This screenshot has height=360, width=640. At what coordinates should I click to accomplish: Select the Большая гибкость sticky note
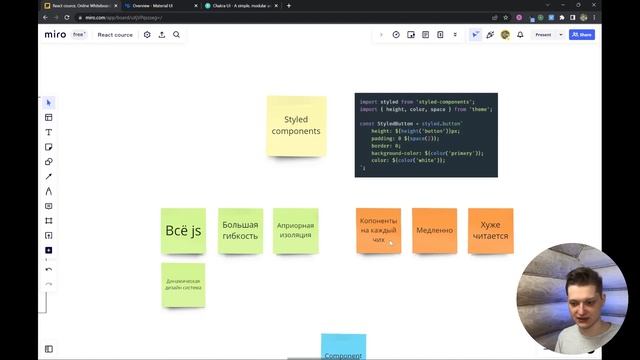(240, 231)
